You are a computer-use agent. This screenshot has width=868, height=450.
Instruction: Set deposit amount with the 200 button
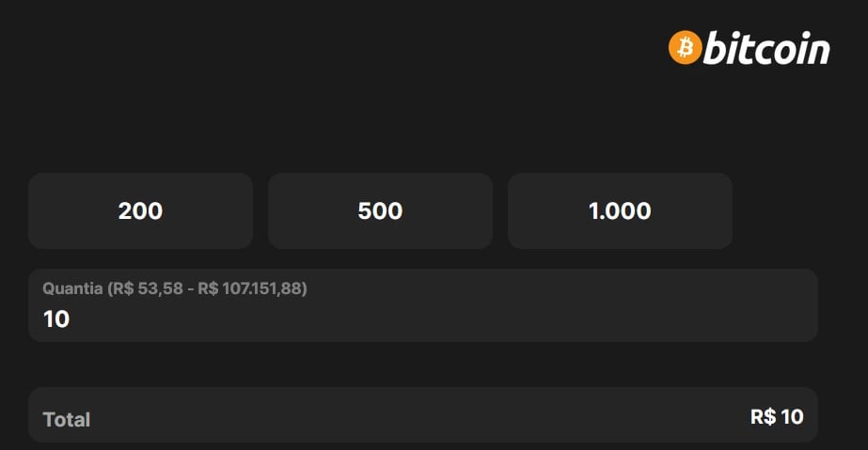141,210
